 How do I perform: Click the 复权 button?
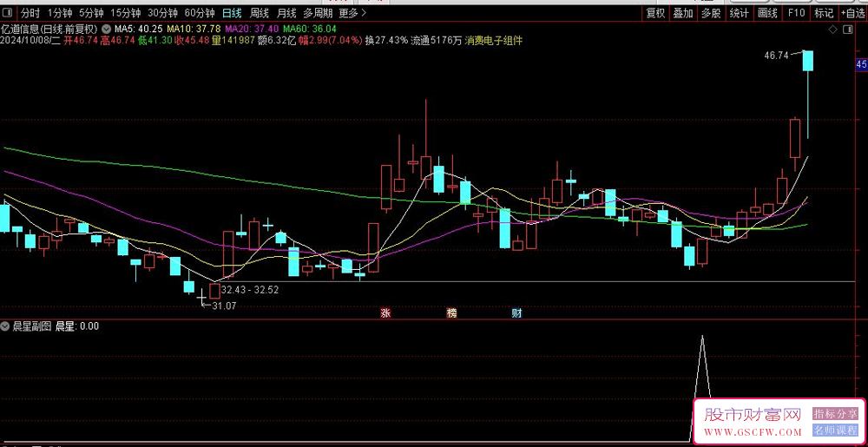(x=655, y=13)
